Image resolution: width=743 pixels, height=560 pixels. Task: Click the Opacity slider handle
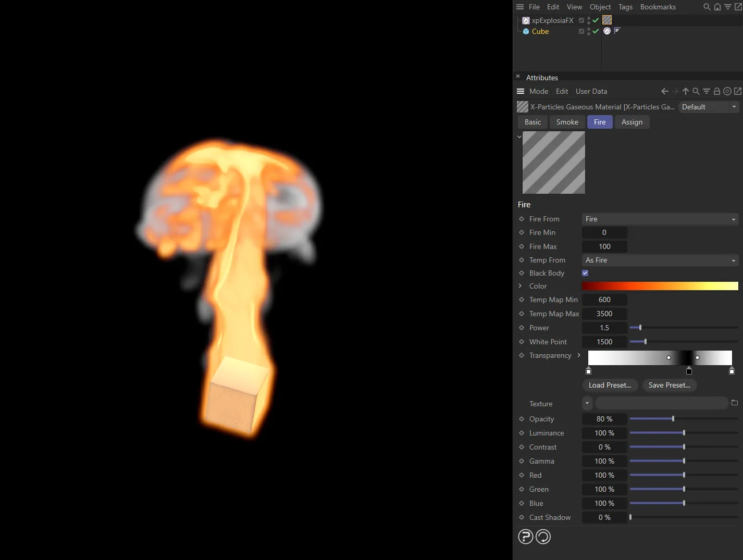(x=673, y=419)
